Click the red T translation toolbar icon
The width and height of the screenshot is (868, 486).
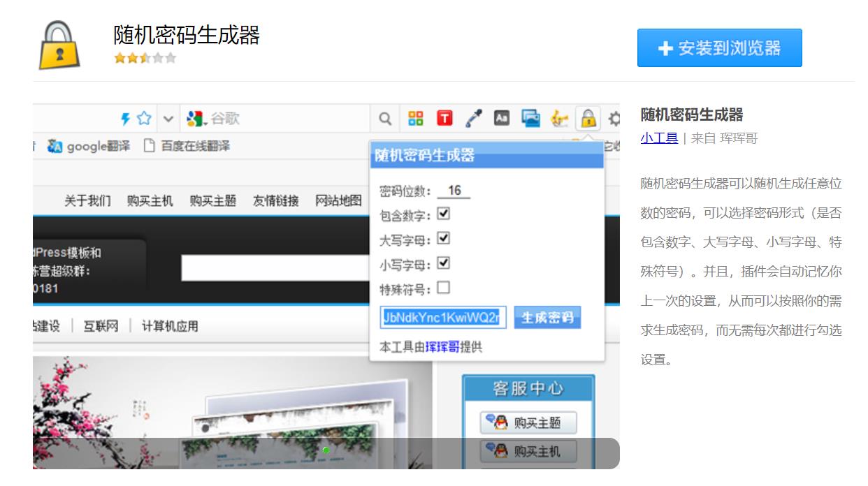click(x=443, y=119)
